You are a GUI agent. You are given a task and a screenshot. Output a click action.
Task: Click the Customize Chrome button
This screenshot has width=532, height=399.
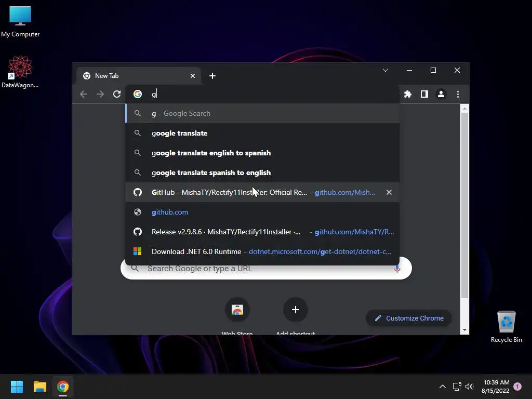[x=409, y=318]
